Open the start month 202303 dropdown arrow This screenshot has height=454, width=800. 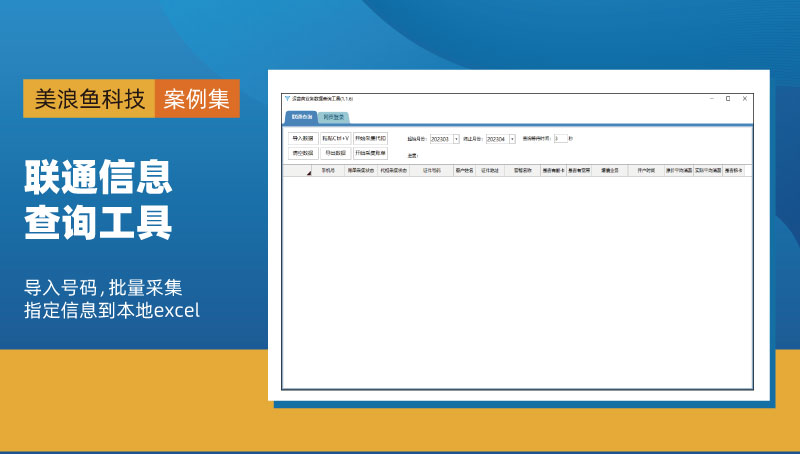point(456,139)
